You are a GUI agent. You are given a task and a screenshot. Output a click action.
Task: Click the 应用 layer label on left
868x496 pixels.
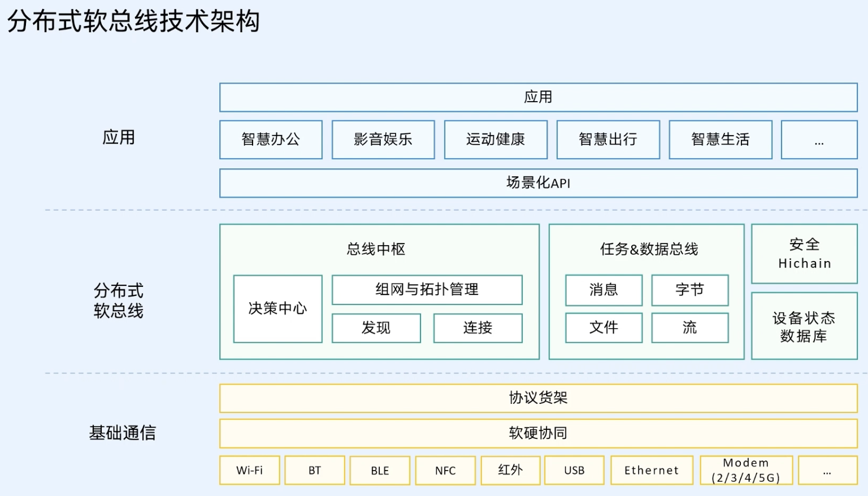point(119,137)
